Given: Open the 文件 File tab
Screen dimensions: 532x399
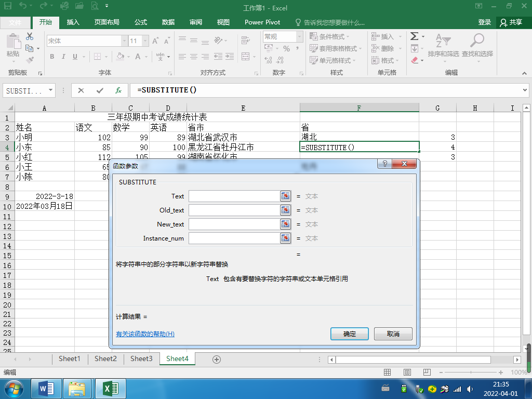Looking at the screenshot, I should pos(15,23).
